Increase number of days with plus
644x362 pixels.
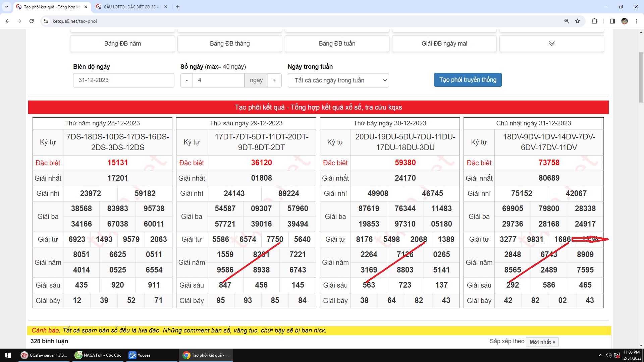tap(275, 80)
